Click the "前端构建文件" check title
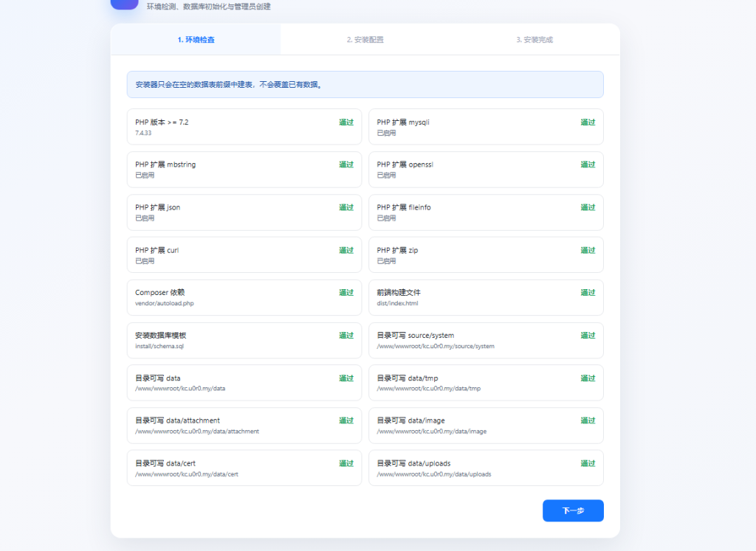756x551 pixels. pos(399,292)
